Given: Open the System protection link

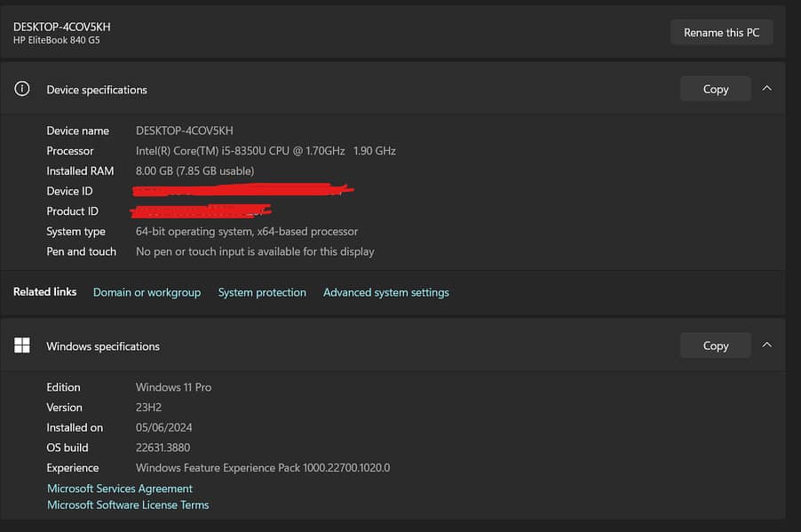Looking at the screenshot, I should 262,292.
